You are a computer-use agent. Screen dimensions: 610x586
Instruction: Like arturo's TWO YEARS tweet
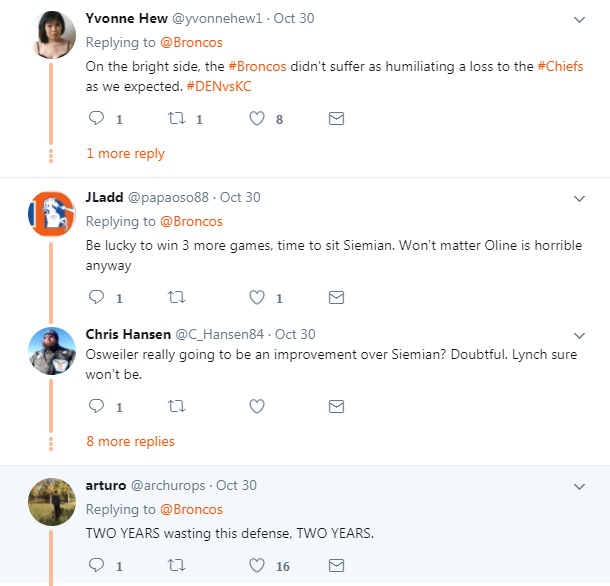pos(257,565)
